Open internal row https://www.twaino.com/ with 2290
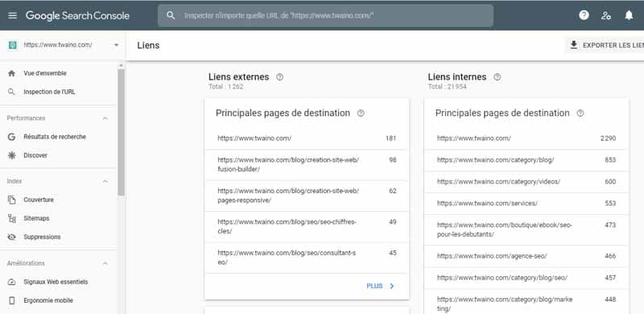This screenshot has width=644, height=314. coord(526,138)
